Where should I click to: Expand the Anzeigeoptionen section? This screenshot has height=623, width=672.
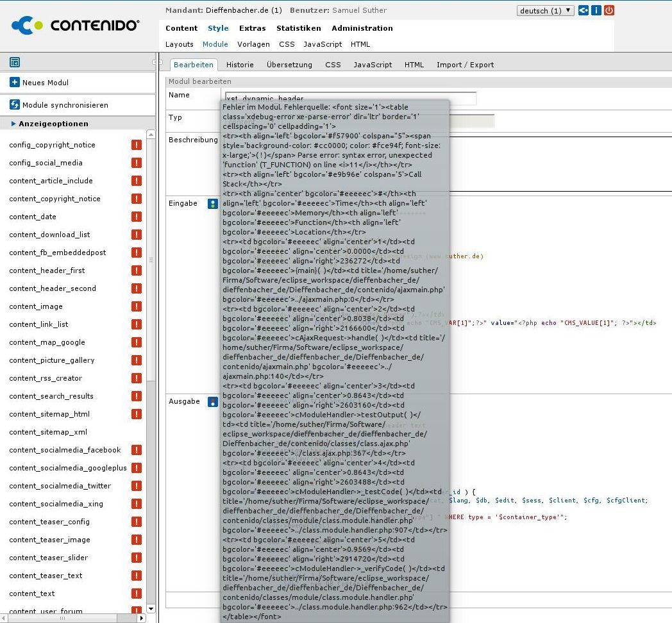coord(50,124)
